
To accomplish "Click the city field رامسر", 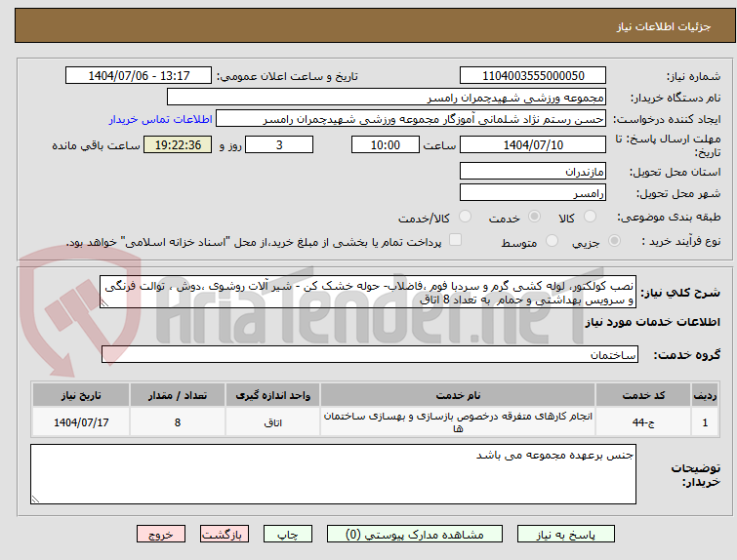I will 533,192.
